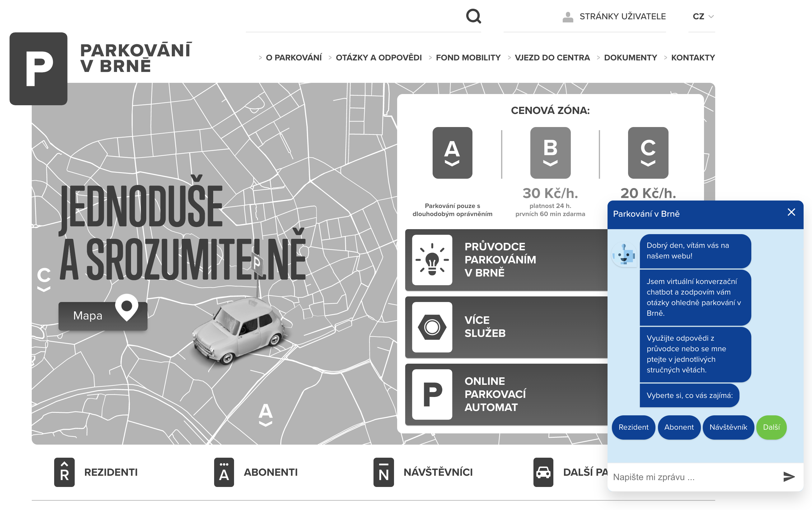Click the 30 Kč/h. price text

click(x=550, y=193)
